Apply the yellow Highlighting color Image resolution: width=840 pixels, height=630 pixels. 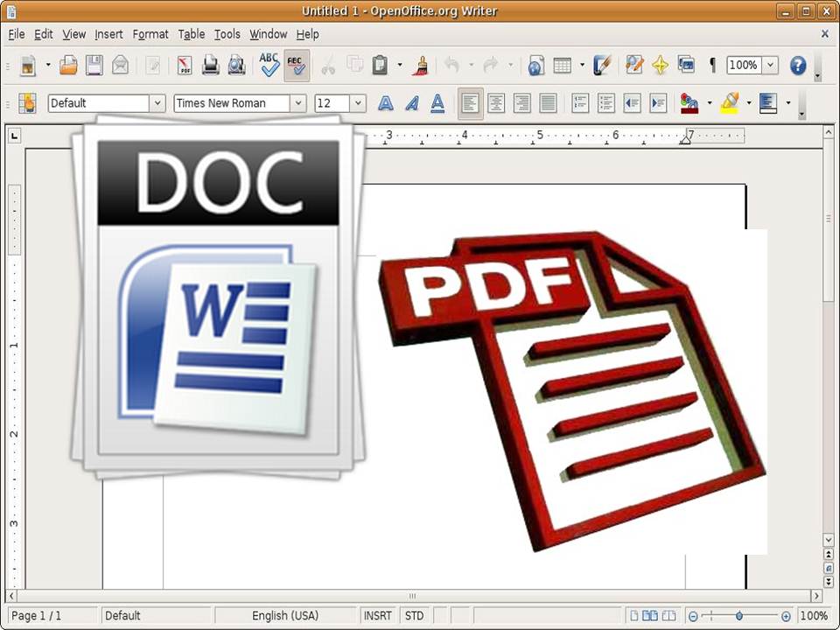[730, 103]
